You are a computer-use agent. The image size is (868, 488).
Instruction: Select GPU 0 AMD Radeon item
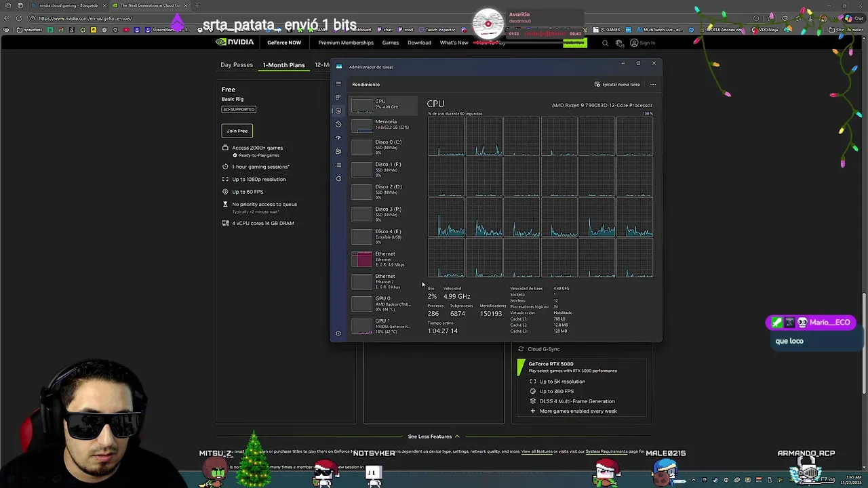383,304
